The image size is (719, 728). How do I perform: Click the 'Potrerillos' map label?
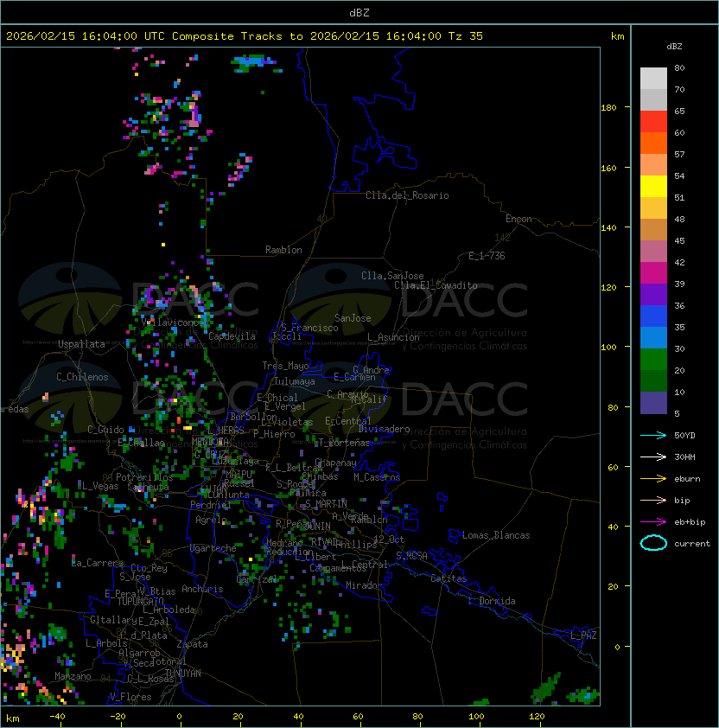144,477
